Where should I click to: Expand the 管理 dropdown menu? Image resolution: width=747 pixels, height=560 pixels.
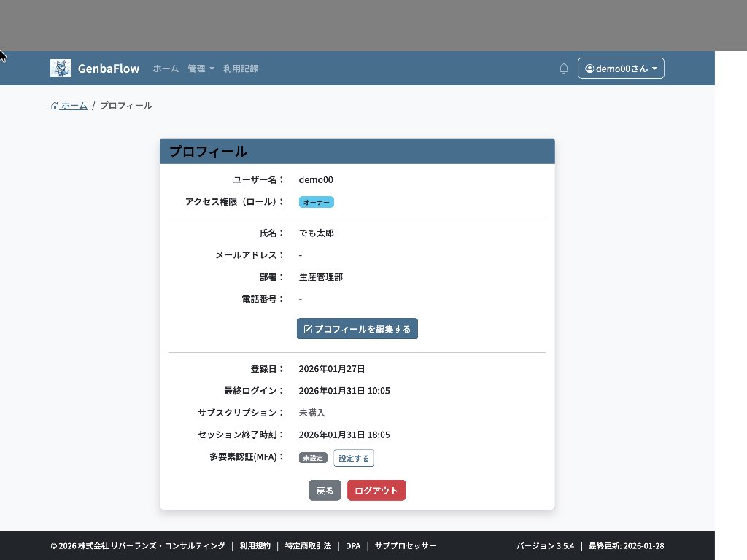(x=201, y=69)
